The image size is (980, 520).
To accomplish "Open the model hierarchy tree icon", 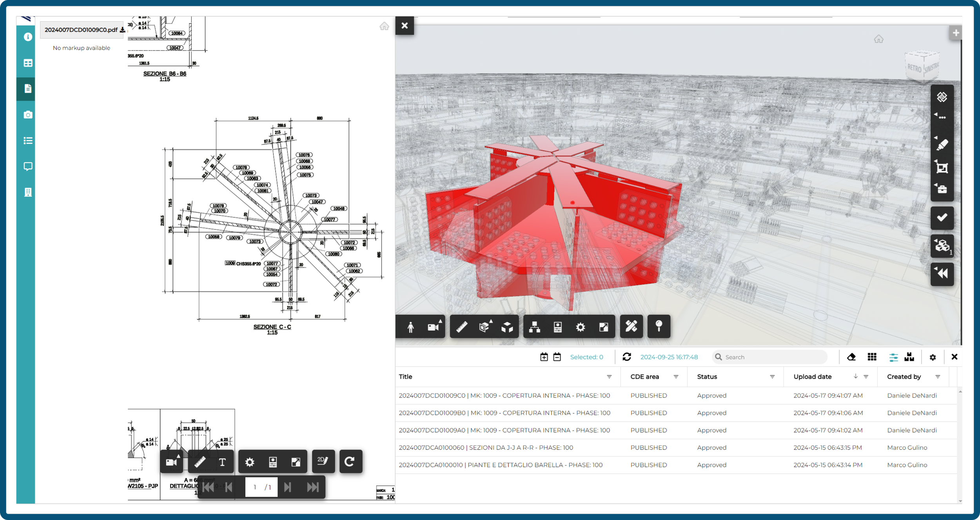I will click(x=534, y=327).
